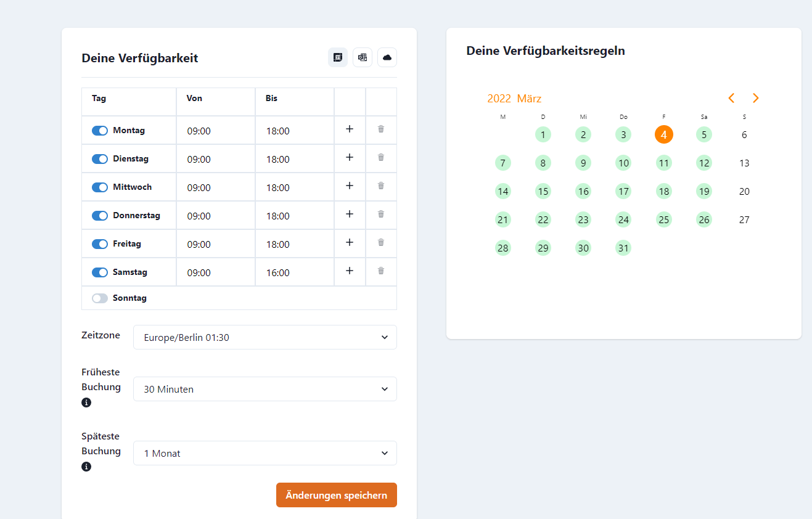Disable availability on Samstag
This screenshot has width=812, height=519.
(100, 272)
